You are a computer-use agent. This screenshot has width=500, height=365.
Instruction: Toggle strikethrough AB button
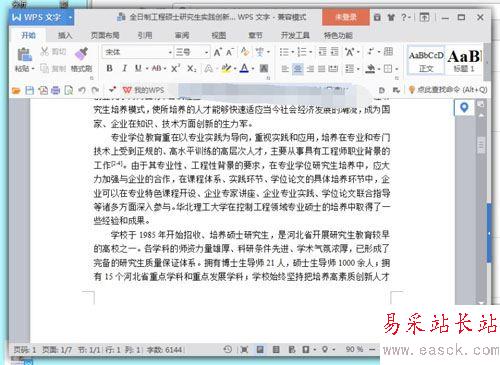pos(156,68)
